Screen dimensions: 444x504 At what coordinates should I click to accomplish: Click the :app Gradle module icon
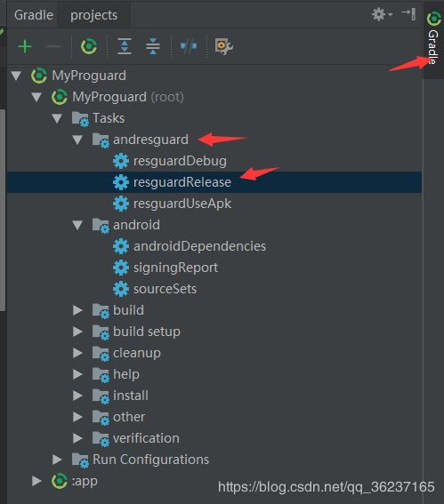[x=60, y=481]
